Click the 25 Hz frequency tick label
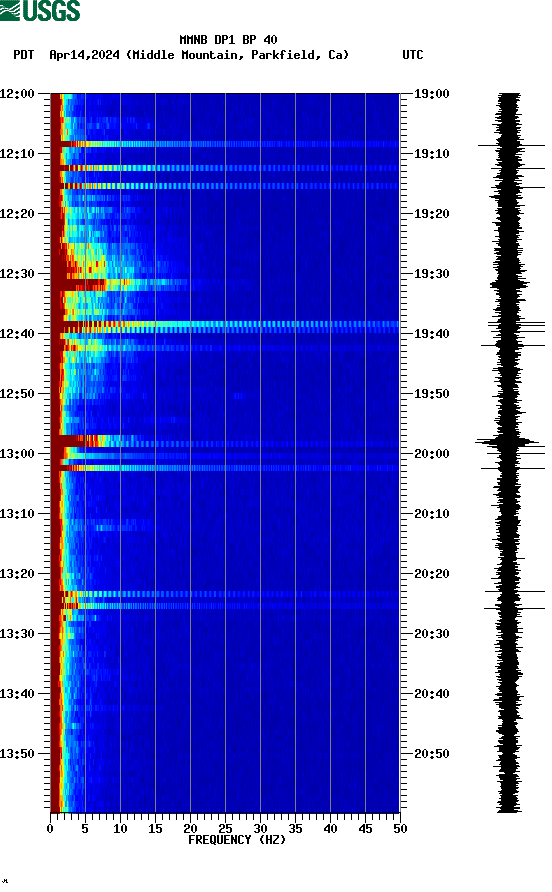The image size is (552, 892). click(225, 828)
